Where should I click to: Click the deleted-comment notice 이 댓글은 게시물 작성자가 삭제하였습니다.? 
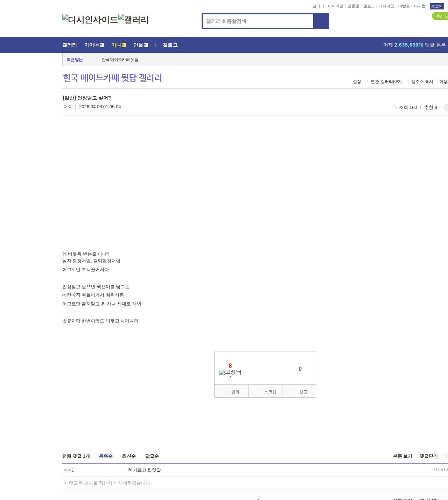point(107,483)
